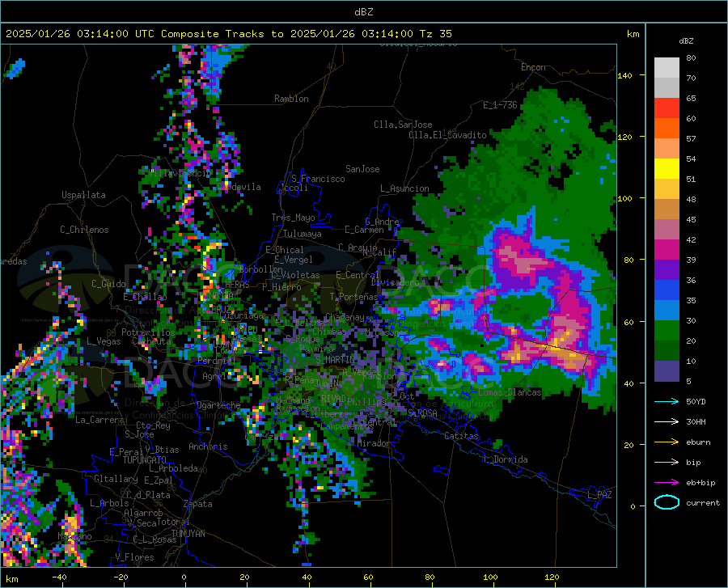Click the 'km' label at bottom left
Screen dimensions: 728x588
pyautogui.click(x=11, y=579)
